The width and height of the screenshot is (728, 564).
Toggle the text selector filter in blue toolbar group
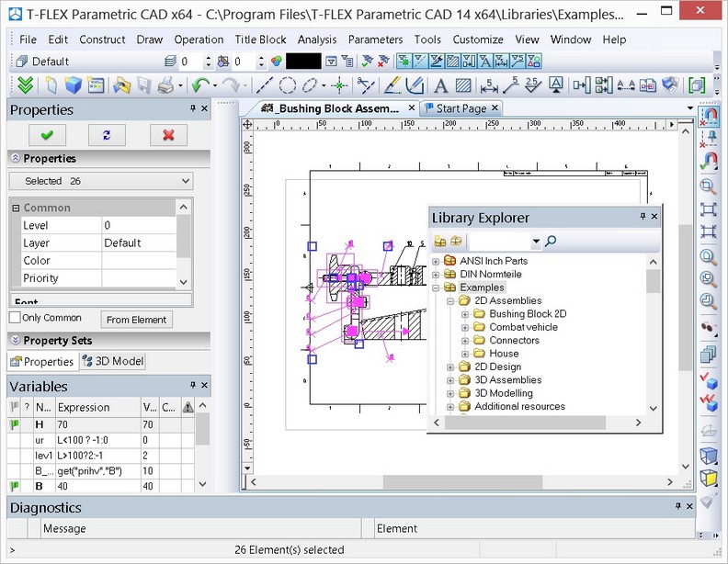(485, 62)
